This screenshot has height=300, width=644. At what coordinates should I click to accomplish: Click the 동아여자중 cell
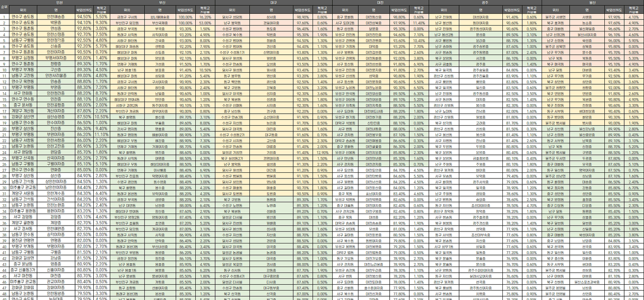pos(481,23)
